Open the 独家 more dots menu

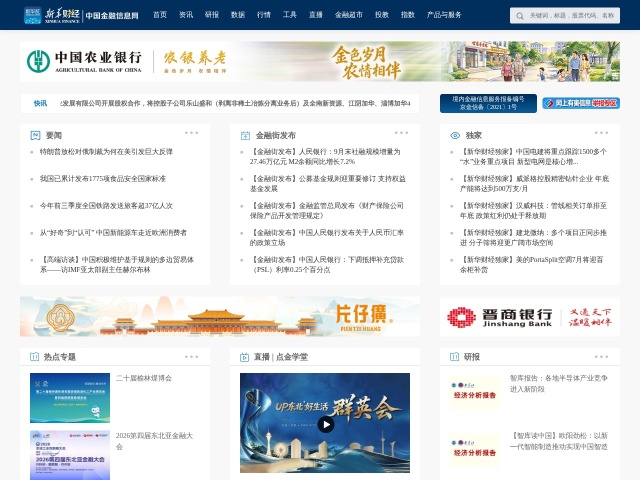coord(601,133)
